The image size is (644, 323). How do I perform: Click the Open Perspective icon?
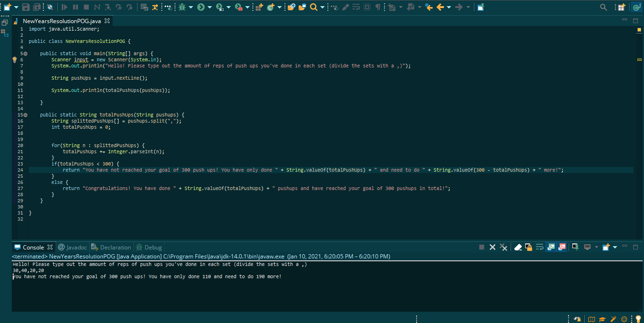pos(621,7)
